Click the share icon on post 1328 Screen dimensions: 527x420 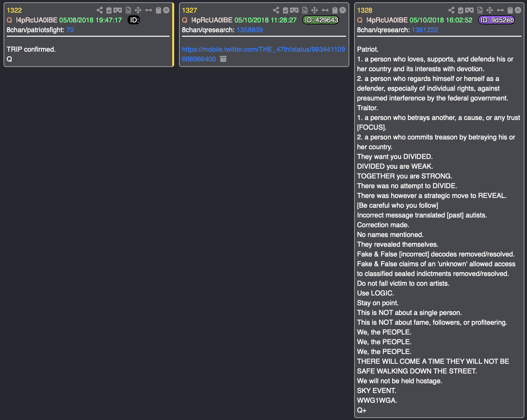pos(452,10)
